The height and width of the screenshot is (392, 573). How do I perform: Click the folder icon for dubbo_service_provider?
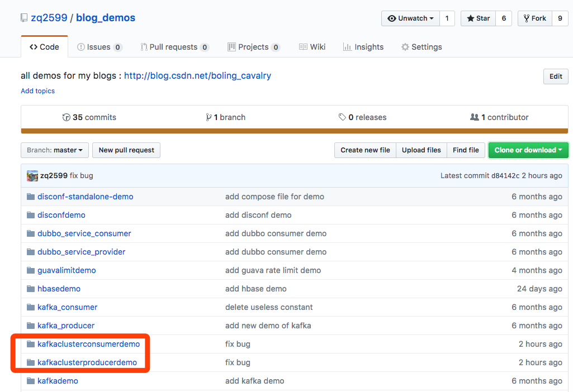tap(31, 252)
